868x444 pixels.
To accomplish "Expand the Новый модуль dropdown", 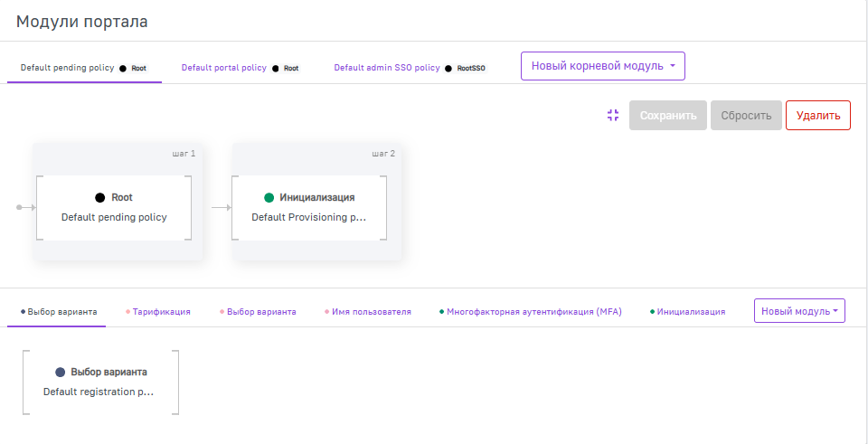I will pos(798,311).
